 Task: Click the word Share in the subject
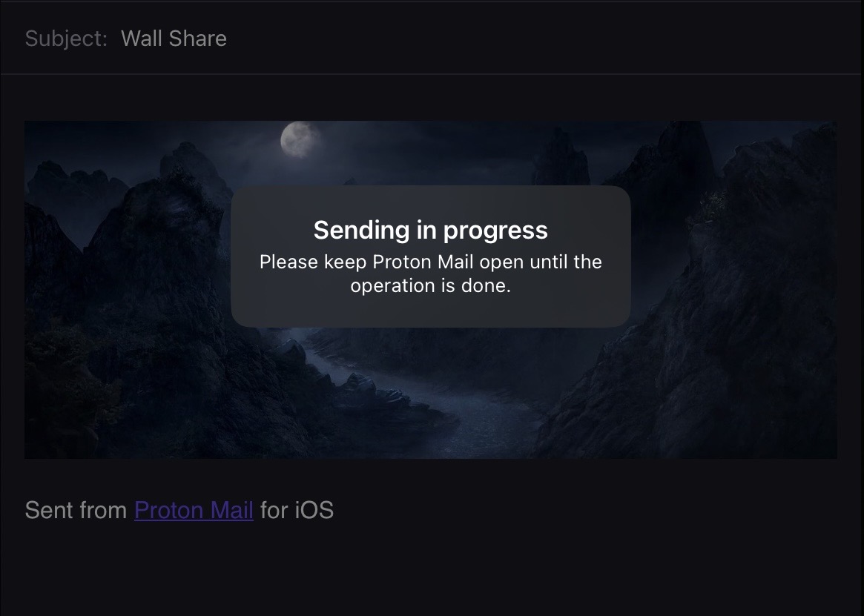click(x=198, y=39)
